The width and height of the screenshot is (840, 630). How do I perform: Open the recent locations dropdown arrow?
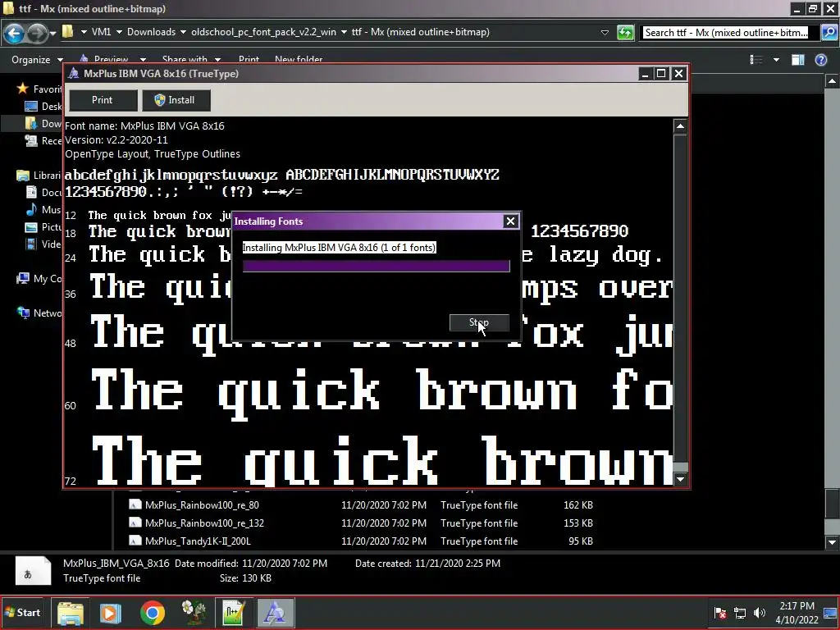tap(52, 33)
